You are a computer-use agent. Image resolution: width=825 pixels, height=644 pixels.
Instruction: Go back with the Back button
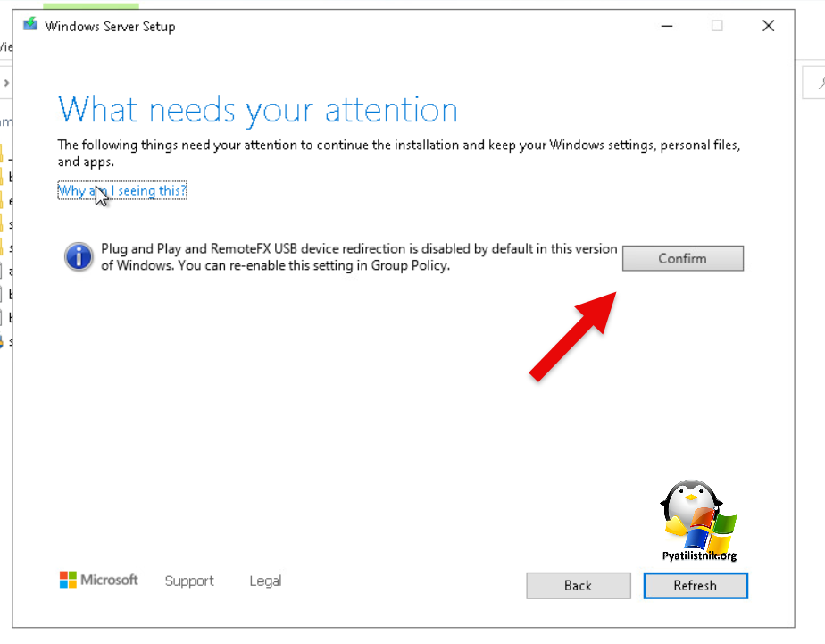pos(578,586)
